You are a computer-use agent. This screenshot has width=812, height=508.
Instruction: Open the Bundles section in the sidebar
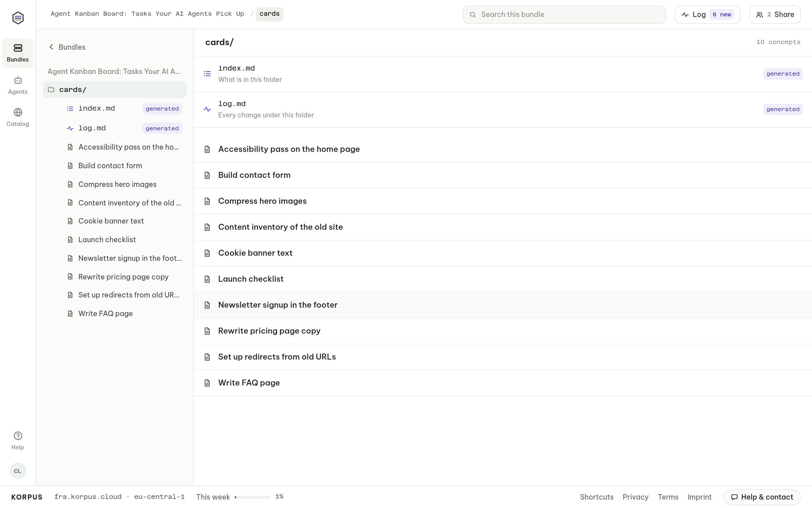[18, 53]
